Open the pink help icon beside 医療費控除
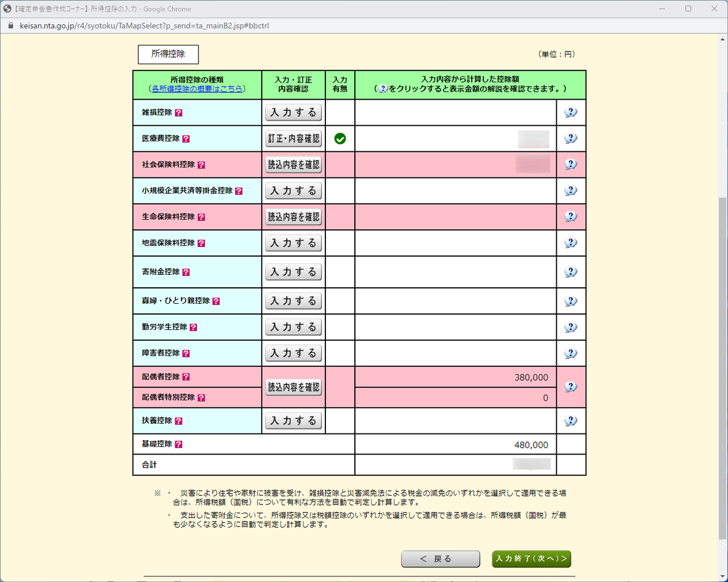728x582 pixels. click(x=186, y=139)
